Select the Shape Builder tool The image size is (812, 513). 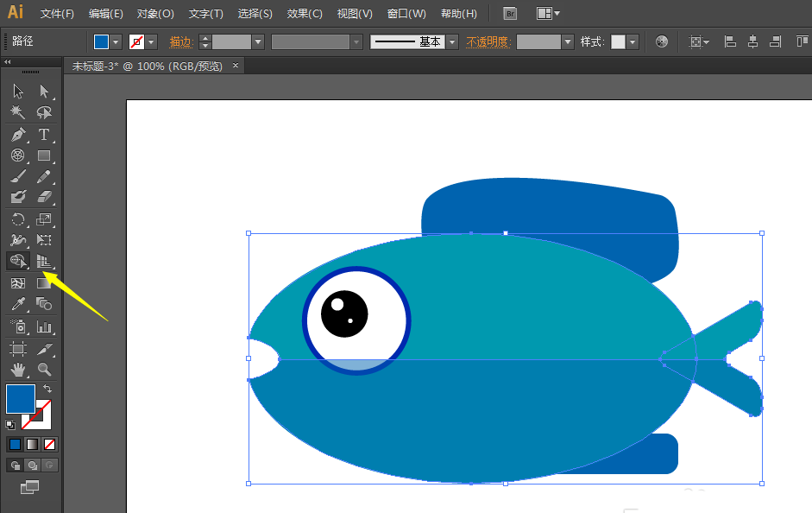[x=18, y=261]
